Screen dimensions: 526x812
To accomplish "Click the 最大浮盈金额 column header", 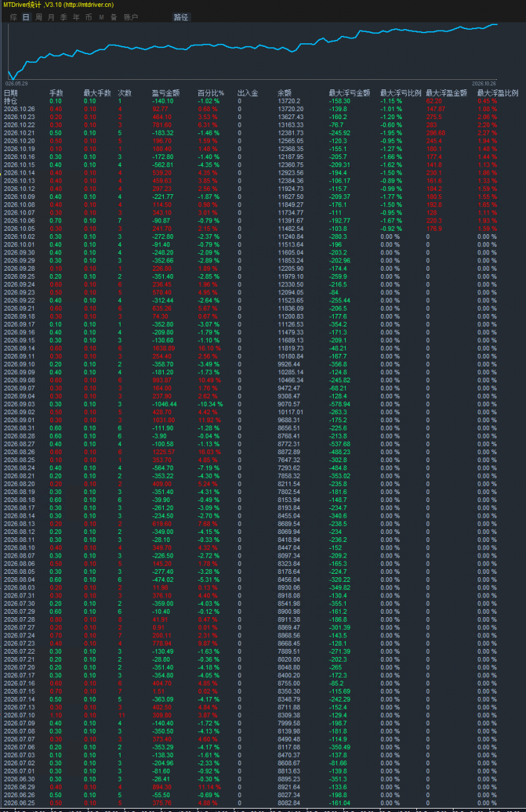I will [447, 93].
